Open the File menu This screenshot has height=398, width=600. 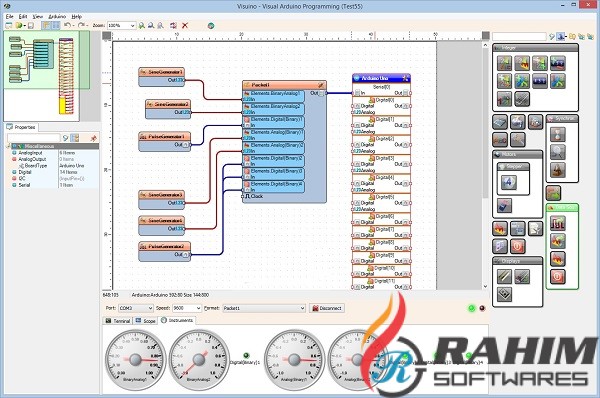10,16
